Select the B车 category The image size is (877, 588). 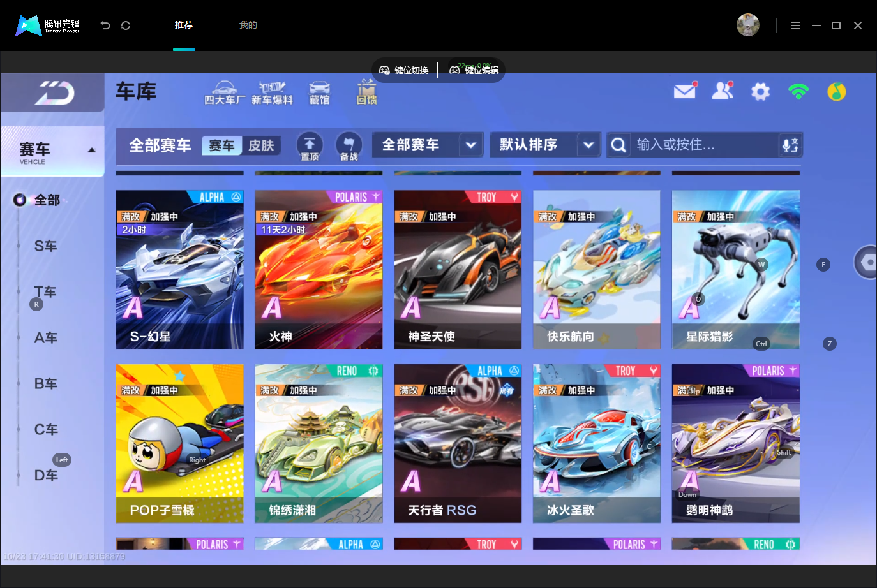(46, 384)
